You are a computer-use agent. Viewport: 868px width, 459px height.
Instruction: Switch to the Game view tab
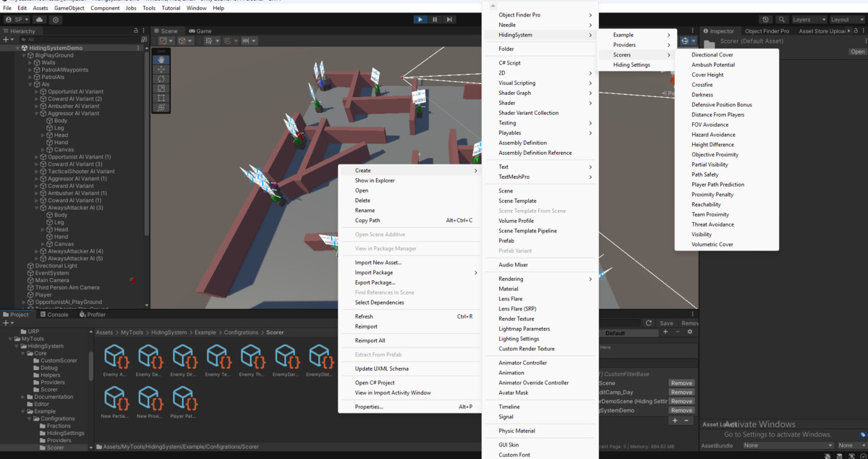click(x=200, y=30)
